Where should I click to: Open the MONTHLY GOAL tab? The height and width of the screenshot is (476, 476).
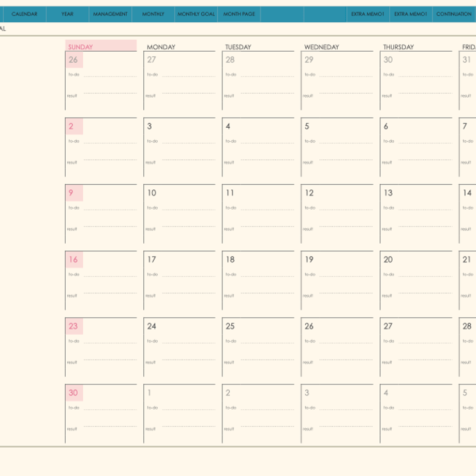click(x=196, y=14)
